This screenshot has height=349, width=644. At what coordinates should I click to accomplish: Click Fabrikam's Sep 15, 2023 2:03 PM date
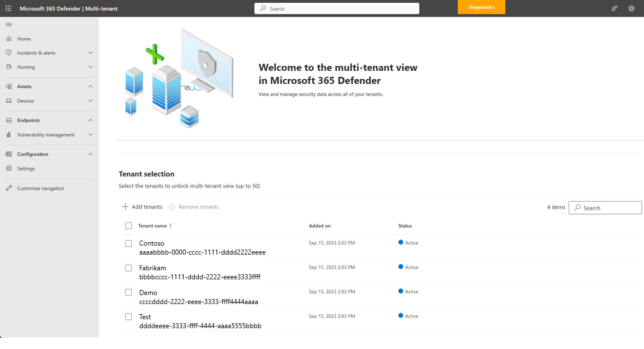pos(332,267)
